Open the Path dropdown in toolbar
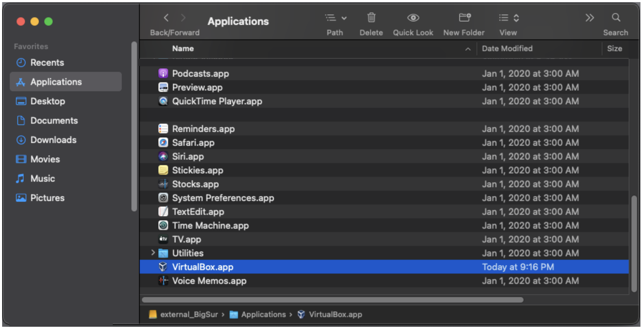 335,18
